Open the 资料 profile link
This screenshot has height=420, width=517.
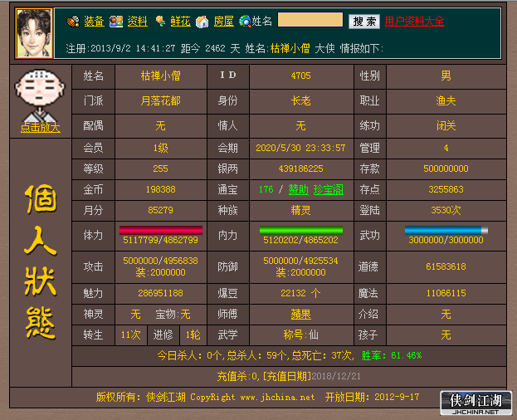[x=138, y=22]
